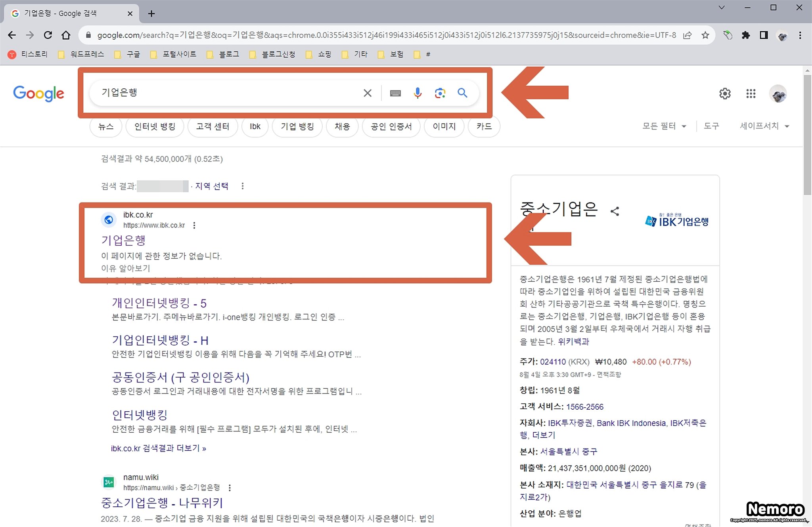This screenshot has height=527, width=812.
Task: Click the voice search microphone icon
Action: coord(417,93)
